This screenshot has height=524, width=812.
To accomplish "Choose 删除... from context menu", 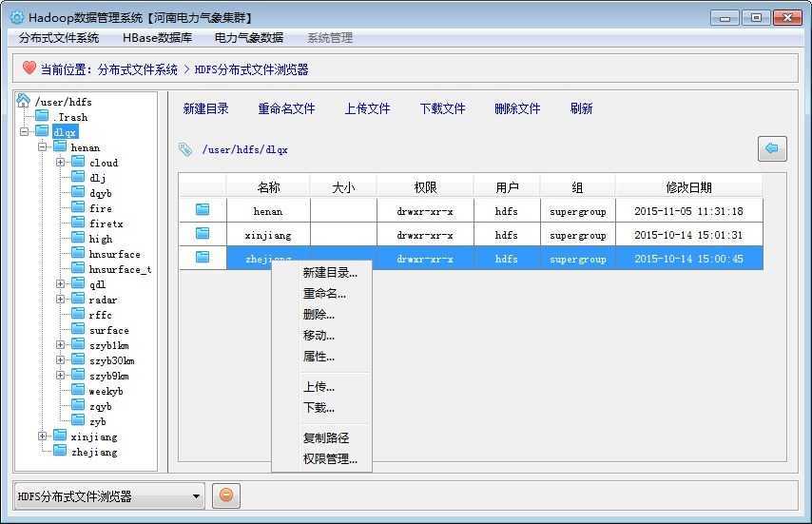I will (x=319, y=314).
